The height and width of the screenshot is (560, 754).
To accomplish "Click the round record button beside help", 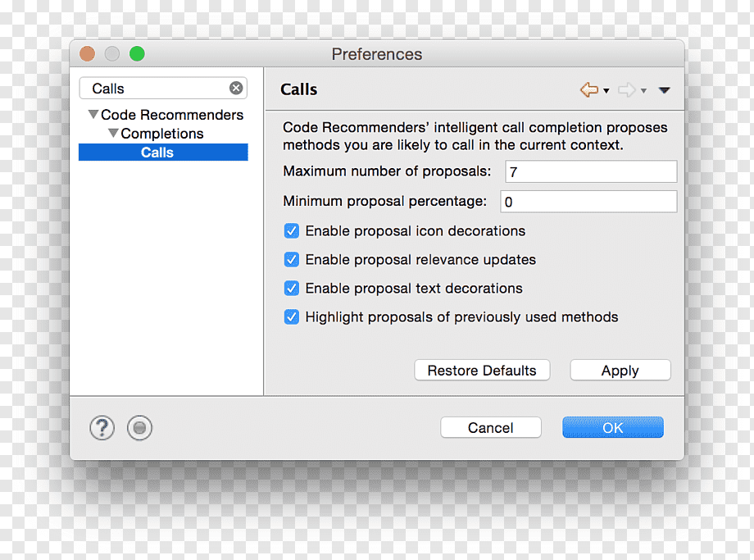I will point(139,428).
